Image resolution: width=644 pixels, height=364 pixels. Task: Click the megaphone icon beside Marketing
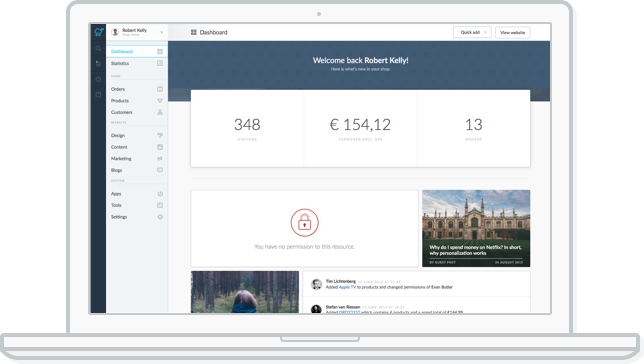pyautogui.click(x=160, y=159)
